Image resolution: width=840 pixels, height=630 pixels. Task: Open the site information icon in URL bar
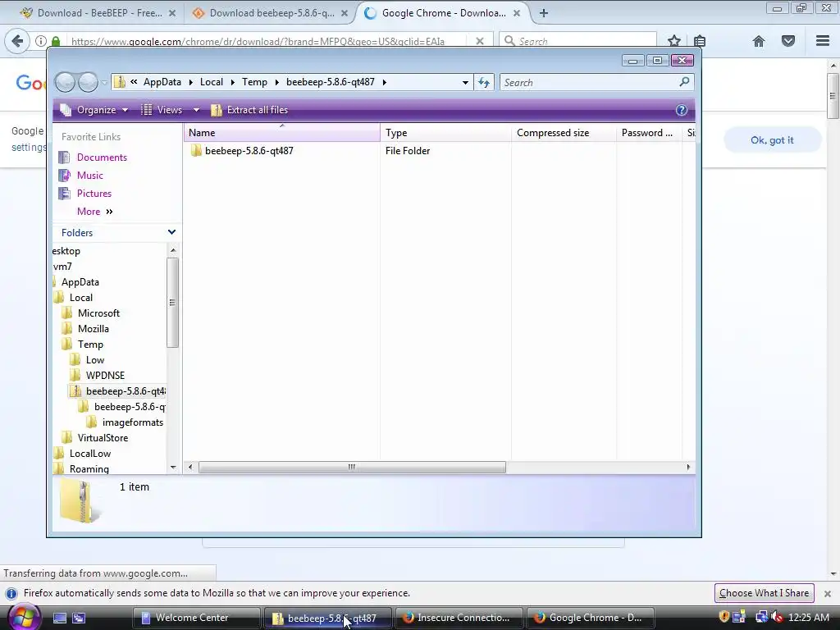41,41
